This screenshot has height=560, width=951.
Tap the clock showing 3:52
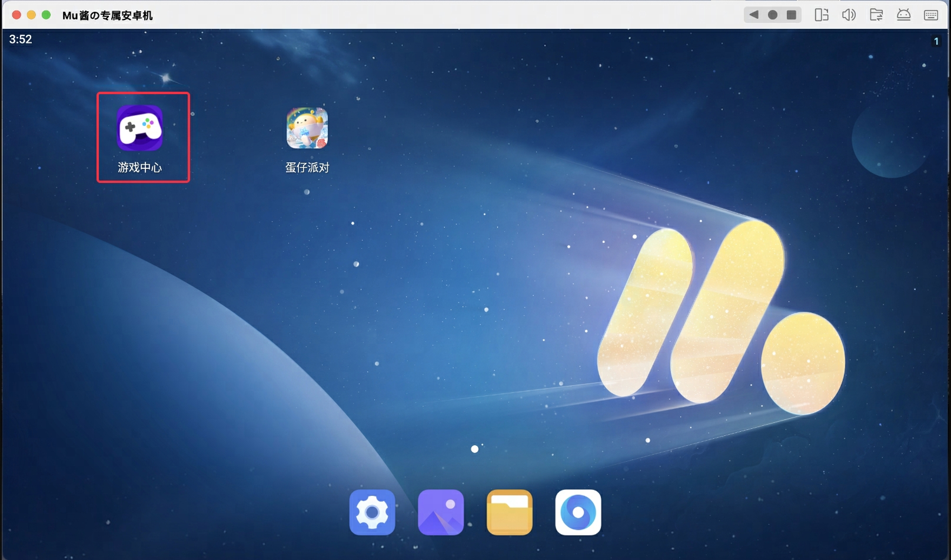(x=21, y=39)
